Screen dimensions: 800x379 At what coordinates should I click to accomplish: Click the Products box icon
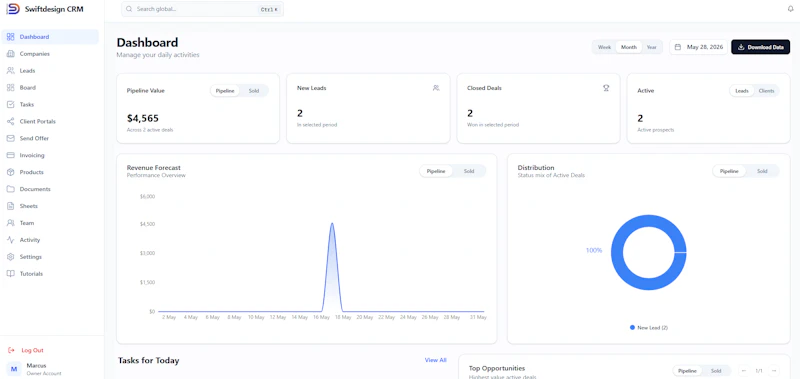coord(10,172)
